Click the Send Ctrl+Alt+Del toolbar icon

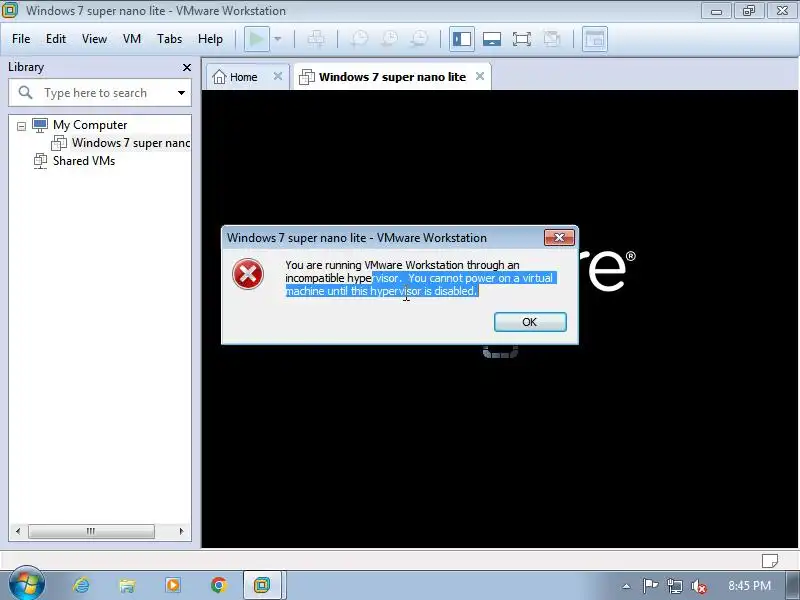(316, 39)
